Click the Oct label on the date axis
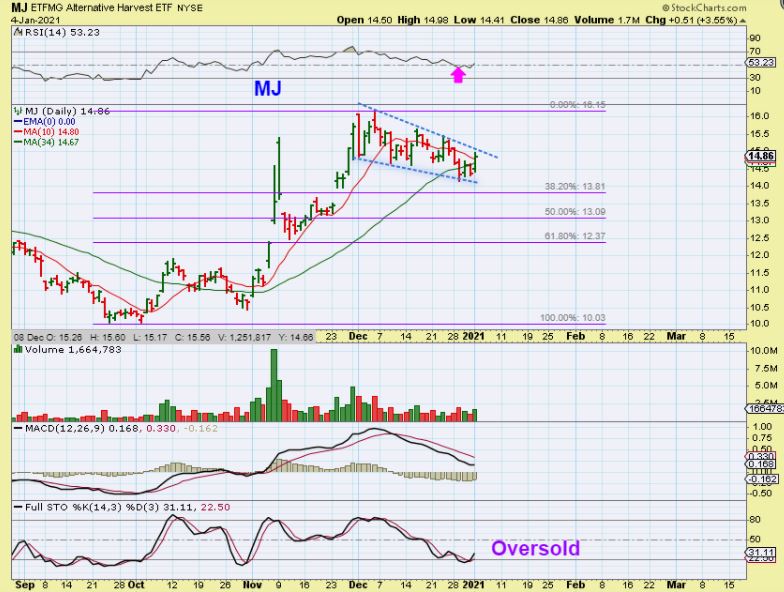Screen dimensions: 784x592 pos(136,584)
